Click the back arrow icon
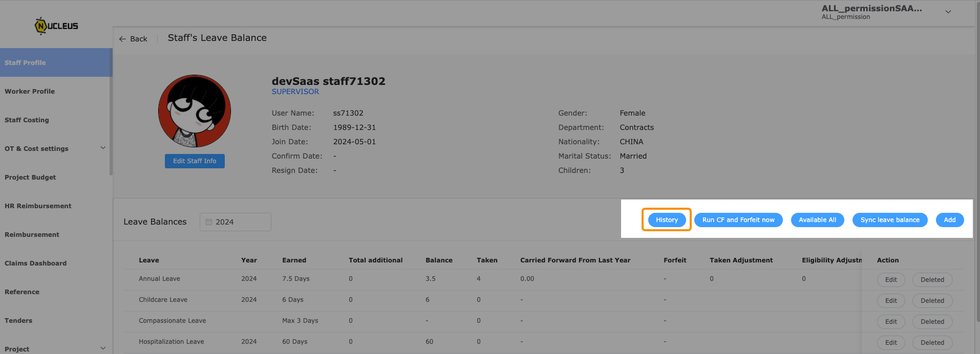The height and width of the screenshot is (354, 980). pyautogui.click(x=122, y=39)
